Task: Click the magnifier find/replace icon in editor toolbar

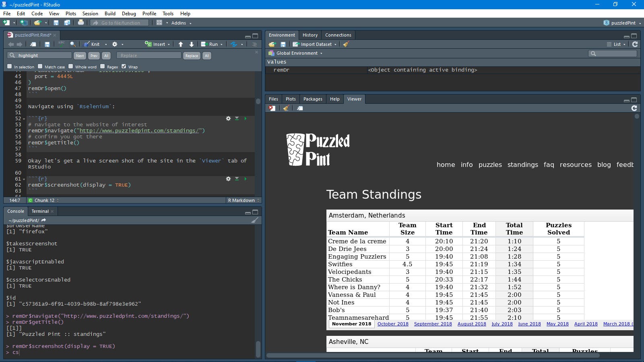Action: (73, 44)
